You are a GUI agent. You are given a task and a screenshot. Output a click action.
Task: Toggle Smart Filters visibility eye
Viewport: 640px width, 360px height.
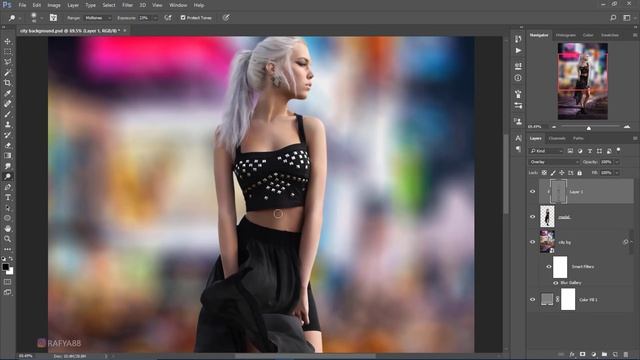point(549,267)
